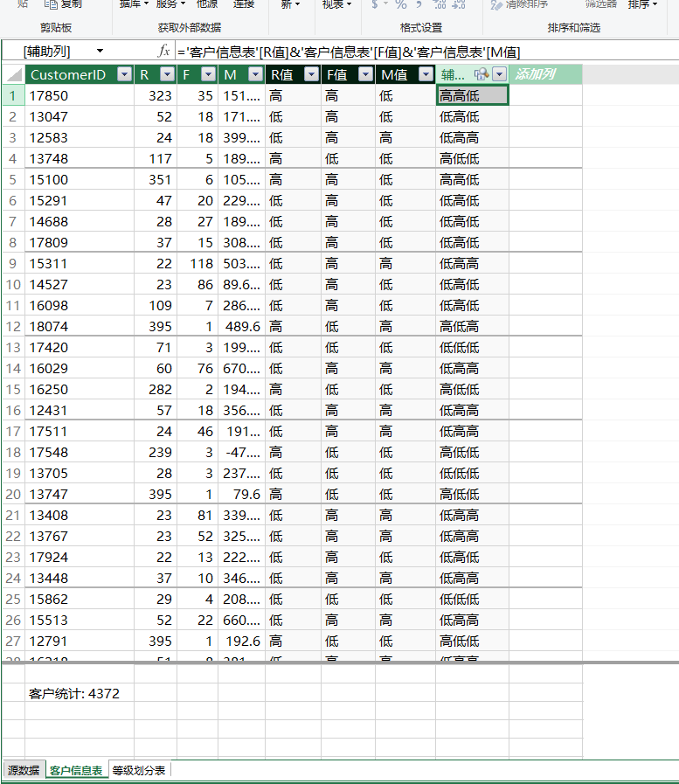This screenshot has height=784, width=679.
Task: Click 辅助列 cell 低高高 in row 3
Action: 472,137
